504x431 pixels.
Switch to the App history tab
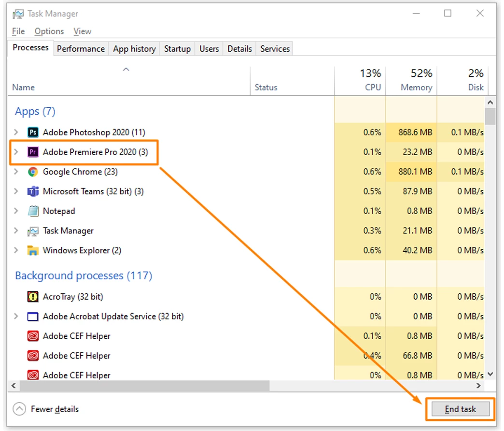tap(134, 49)
